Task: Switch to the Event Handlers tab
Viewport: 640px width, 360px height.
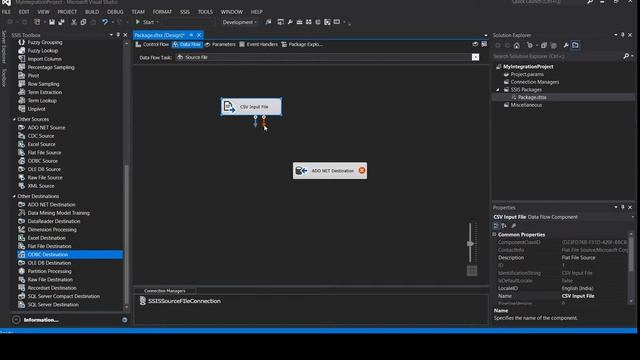Action: (258, 44)
